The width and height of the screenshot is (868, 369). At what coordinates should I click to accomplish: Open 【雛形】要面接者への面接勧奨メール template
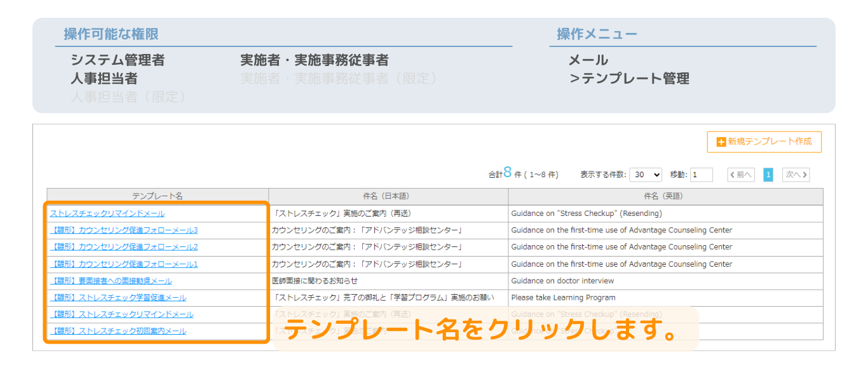pyautogui.click(x=111, y=281)
